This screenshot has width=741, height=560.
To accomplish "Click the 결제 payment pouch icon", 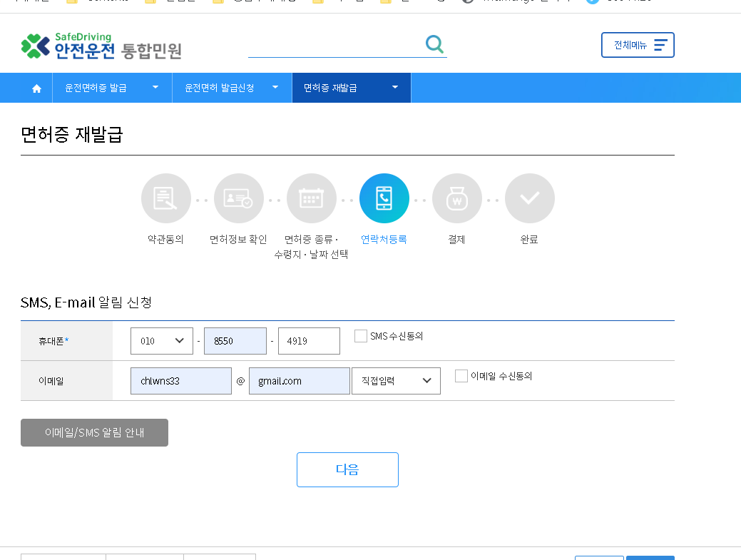I will (x=457, y=198).
